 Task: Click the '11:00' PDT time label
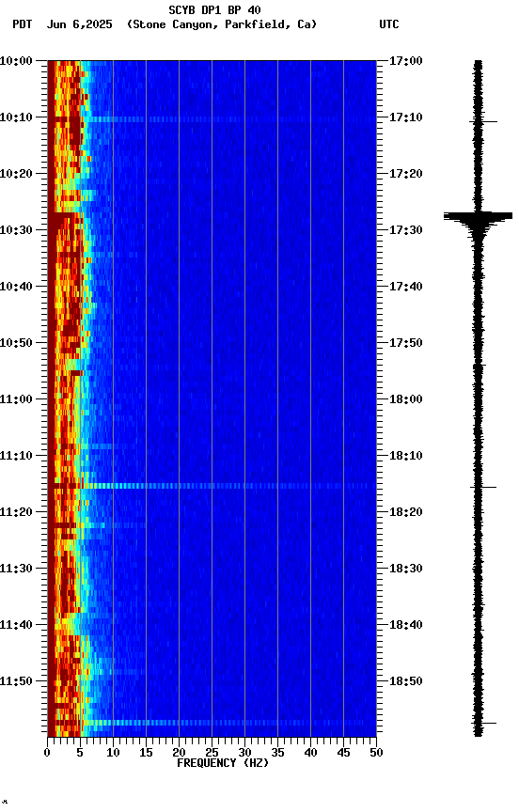pos(16,399)
